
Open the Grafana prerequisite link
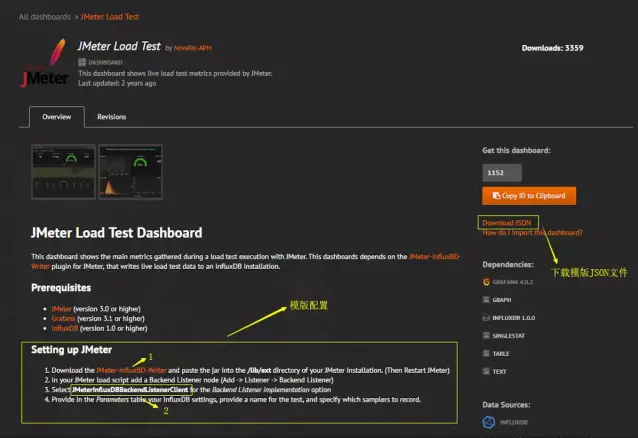63,318
